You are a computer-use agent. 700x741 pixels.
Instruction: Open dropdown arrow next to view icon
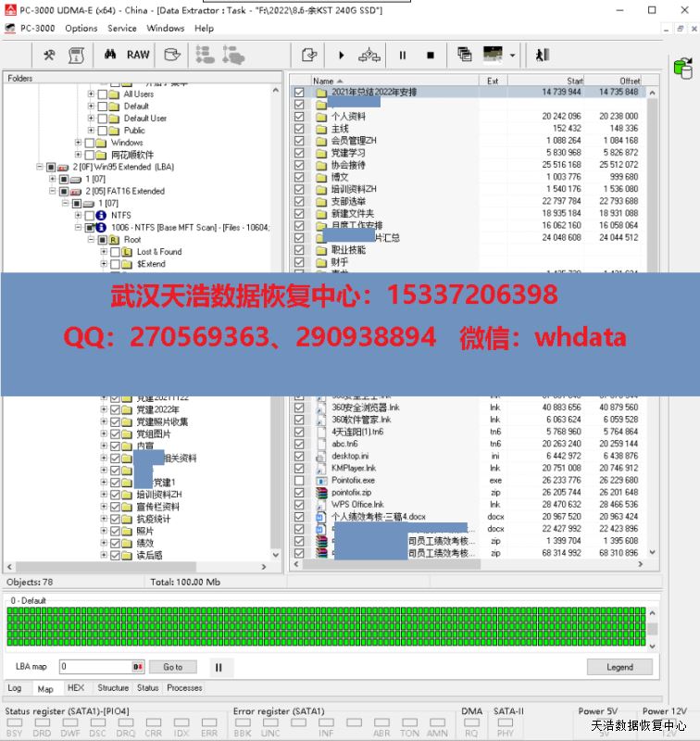[x=512, y=56]
